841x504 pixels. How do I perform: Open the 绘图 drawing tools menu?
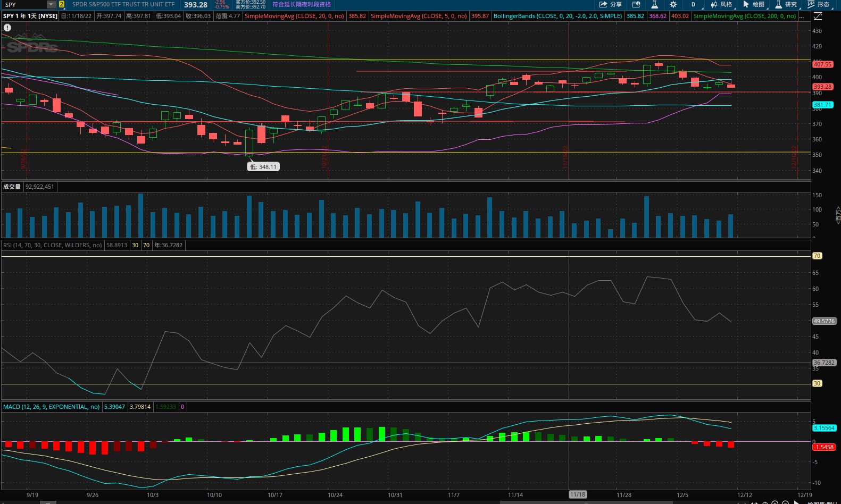pyautogui.click(x=754, y=4)
